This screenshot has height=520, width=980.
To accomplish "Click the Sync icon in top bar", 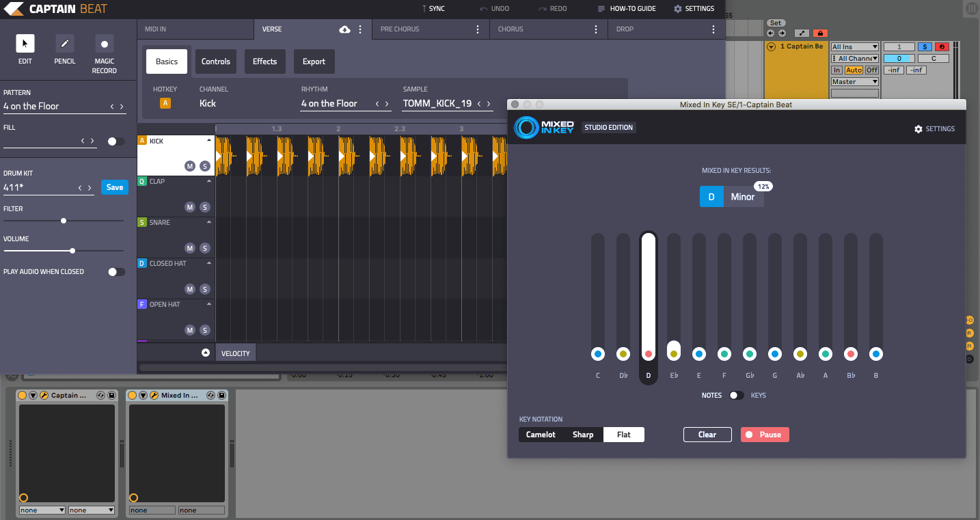I will point(424,9).
